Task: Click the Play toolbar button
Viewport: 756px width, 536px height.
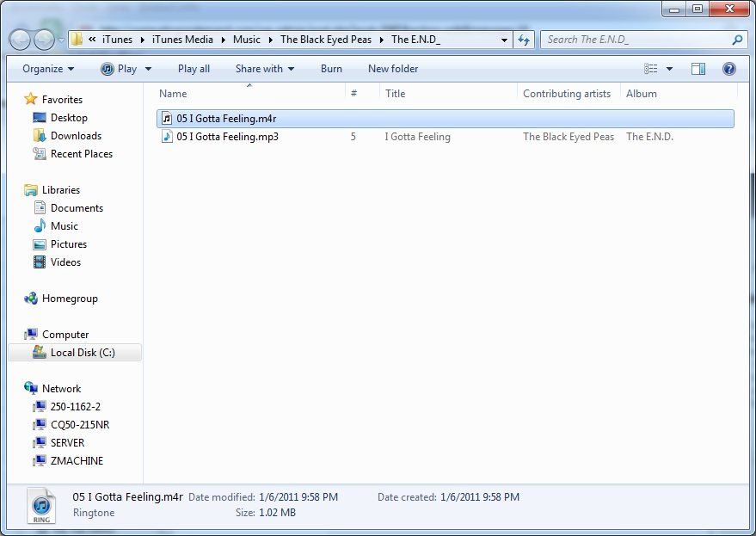Action: (x=119, y=69)
